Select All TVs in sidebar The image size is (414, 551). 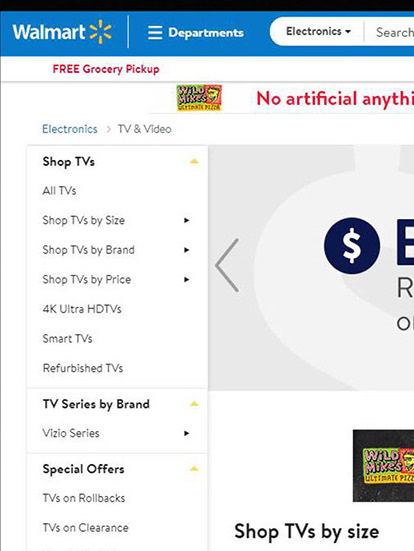[59, 191]
